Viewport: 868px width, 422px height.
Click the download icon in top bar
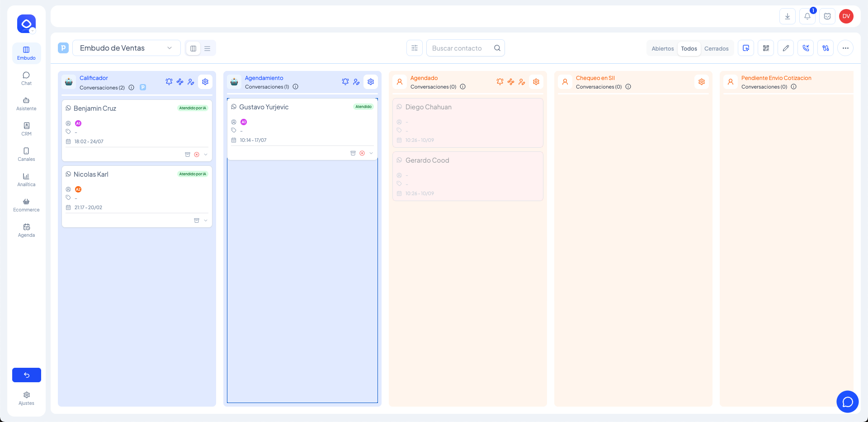click(x=787, y=16)
